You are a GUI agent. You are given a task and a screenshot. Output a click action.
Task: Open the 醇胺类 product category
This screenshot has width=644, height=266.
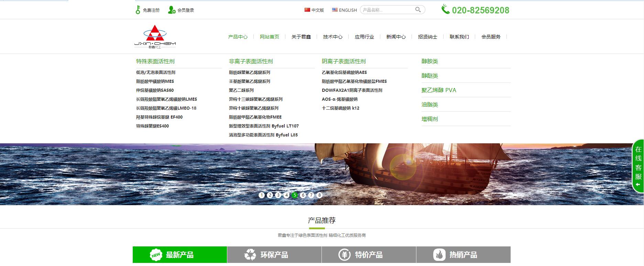tap(430, 62)
